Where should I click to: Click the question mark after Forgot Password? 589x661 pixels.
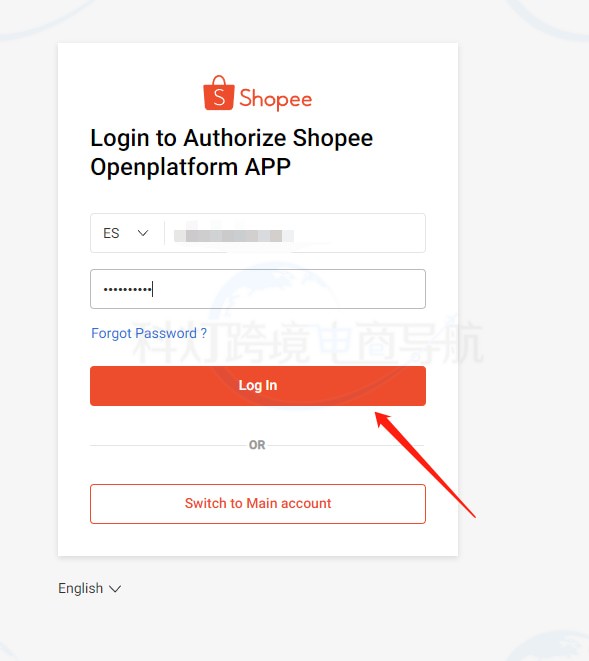pyautogui.click(x=204, y=333)
